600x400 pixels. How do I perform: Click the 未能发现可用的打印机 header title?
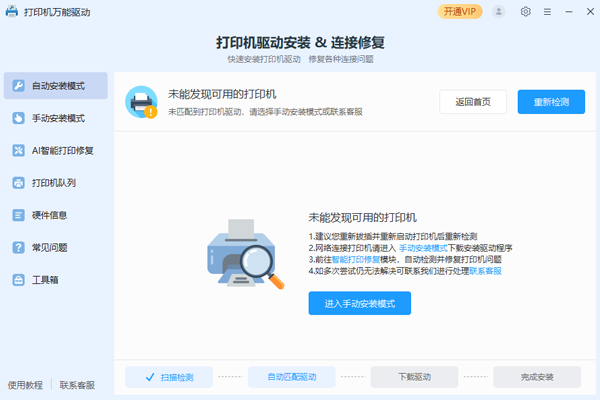pos(222,94)
